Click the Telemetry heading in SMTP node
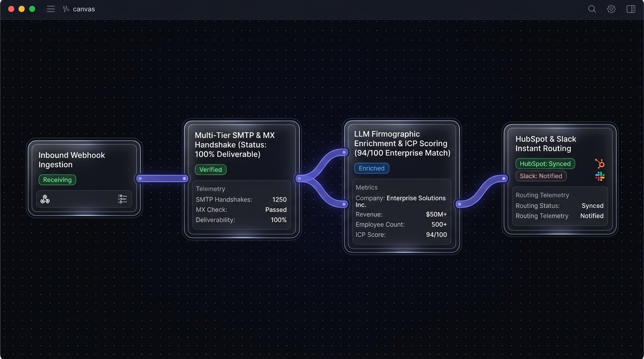This screenshot has width=644, height=359. pyautogui.click(x=211, y=189)
